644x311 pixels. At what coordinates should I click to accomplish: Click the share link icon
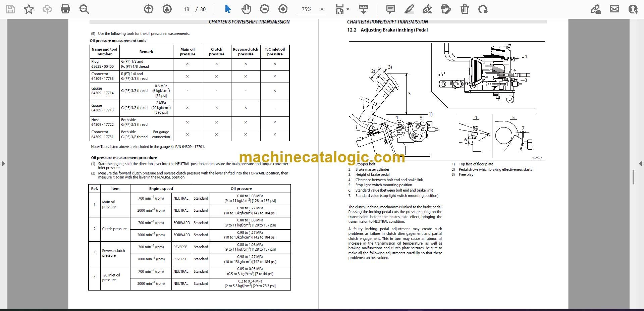tap(596, 9)
